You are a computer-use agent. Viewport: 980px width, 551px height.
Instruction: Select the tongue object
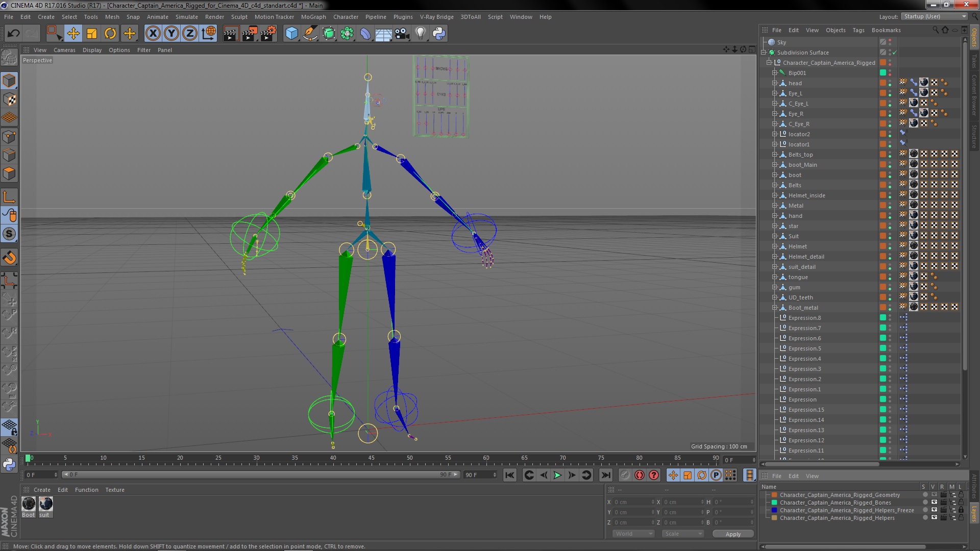798,277
